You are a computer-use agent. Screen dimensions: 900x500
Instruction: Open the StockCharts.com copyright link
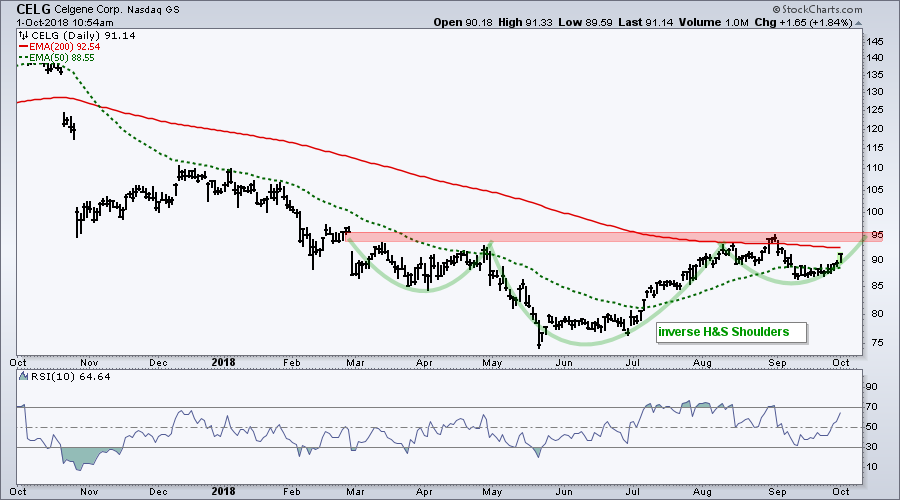pyautogui.click(x=817, y=9)
